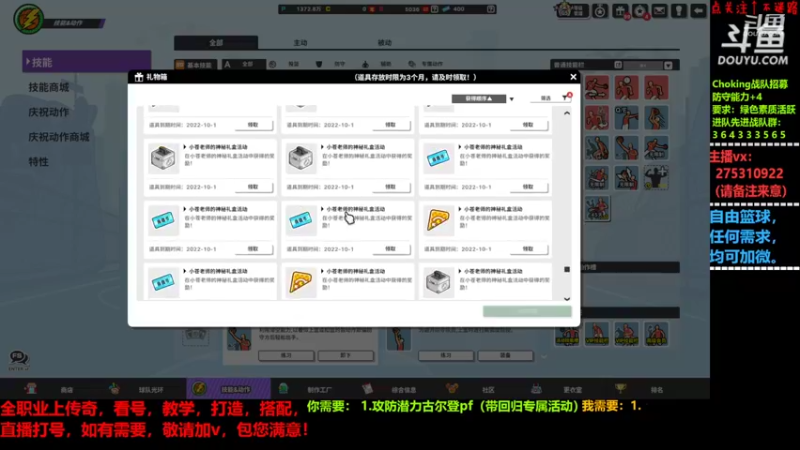The height and width of the screenshot is (450, 800).
Task: Click the locker room icon in bottom bar
Action: [x=536, y=389]
